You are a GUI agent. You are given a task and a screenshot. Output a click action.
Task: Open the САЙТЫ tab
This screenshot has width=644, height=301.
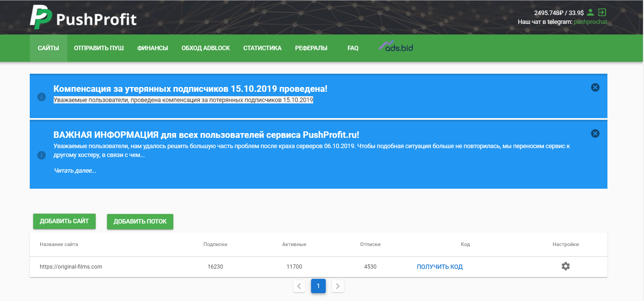[x=49, y=48]
